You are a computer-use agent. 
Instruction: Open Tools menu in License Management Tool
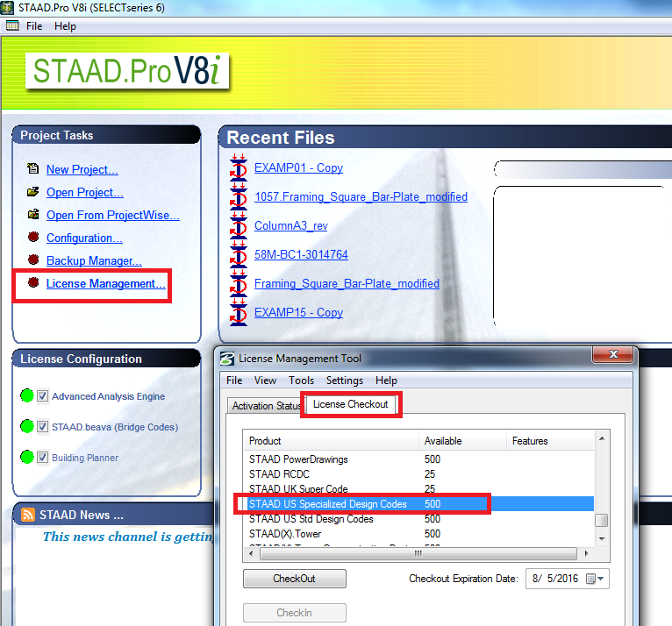coord(301,381)
